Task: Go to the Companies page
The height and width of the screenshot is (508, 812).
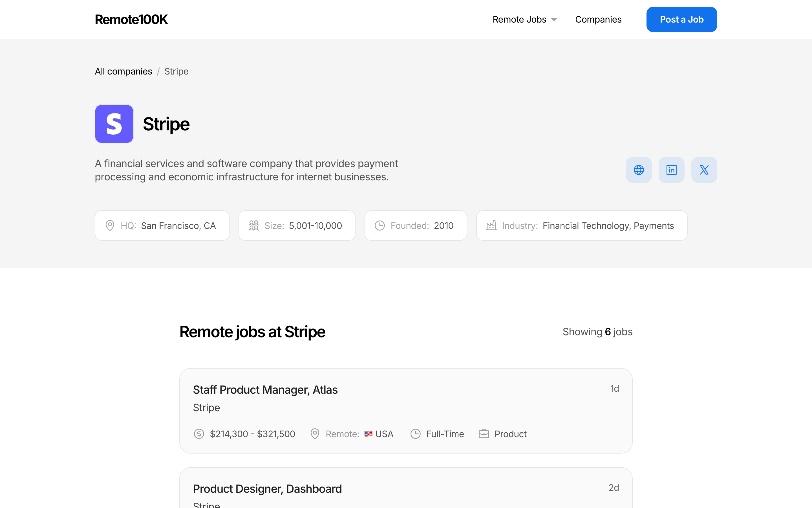Action: (598, 19)
